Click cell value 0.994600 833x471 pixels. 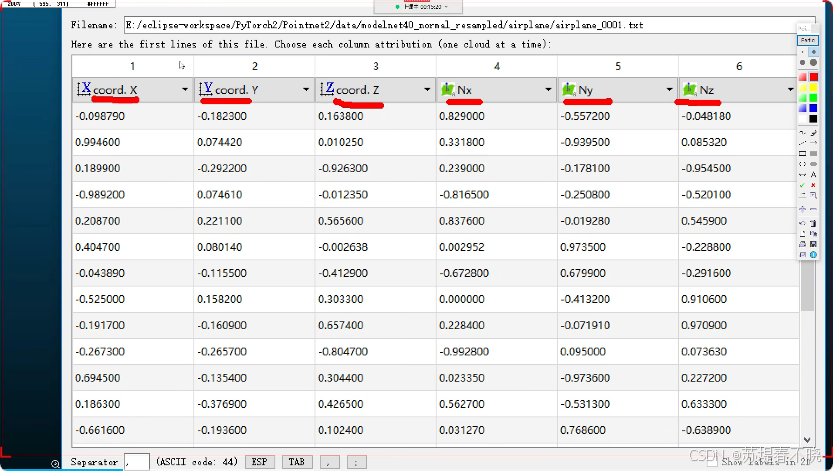click(x=98, y=142)
